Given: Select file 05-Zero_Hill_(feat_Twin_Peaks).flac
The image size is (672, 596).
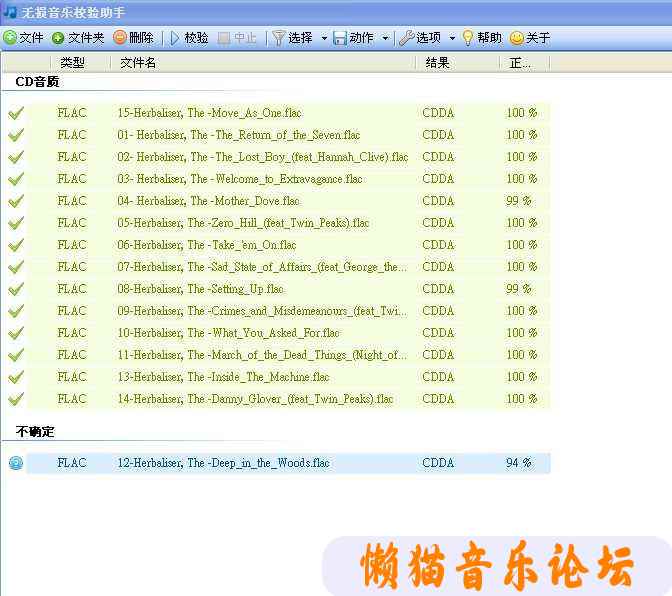Looking at the screenshot, I should (243, 223).
